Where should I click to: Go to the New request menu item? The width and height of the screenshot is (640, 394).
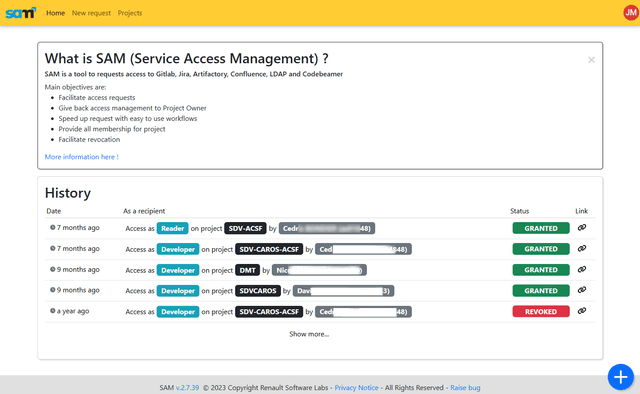(91, 13)
